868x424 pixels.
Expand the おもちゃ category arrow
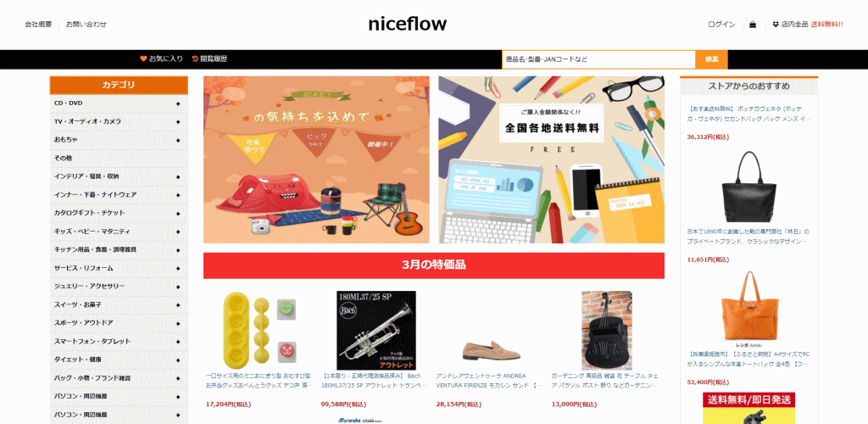(178, 140)
